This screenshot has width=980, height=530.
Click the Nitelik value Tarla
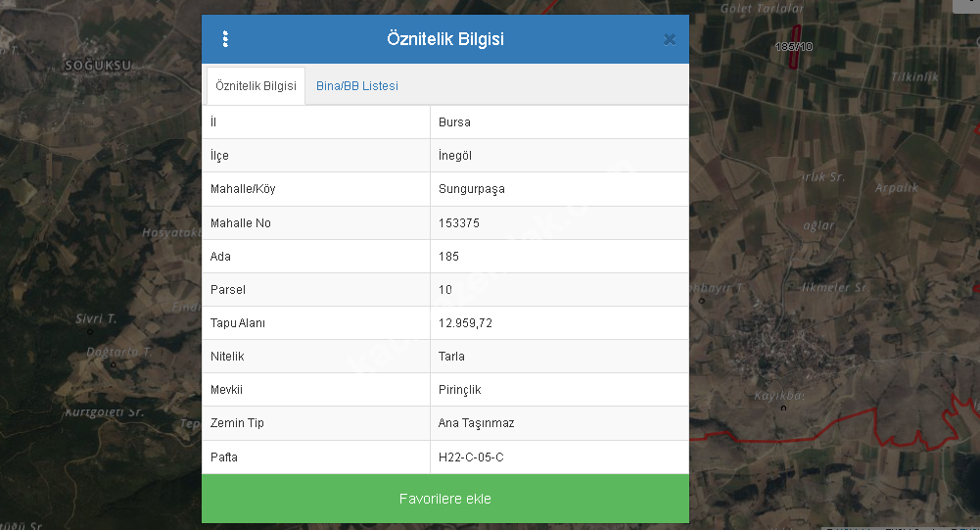452,357
